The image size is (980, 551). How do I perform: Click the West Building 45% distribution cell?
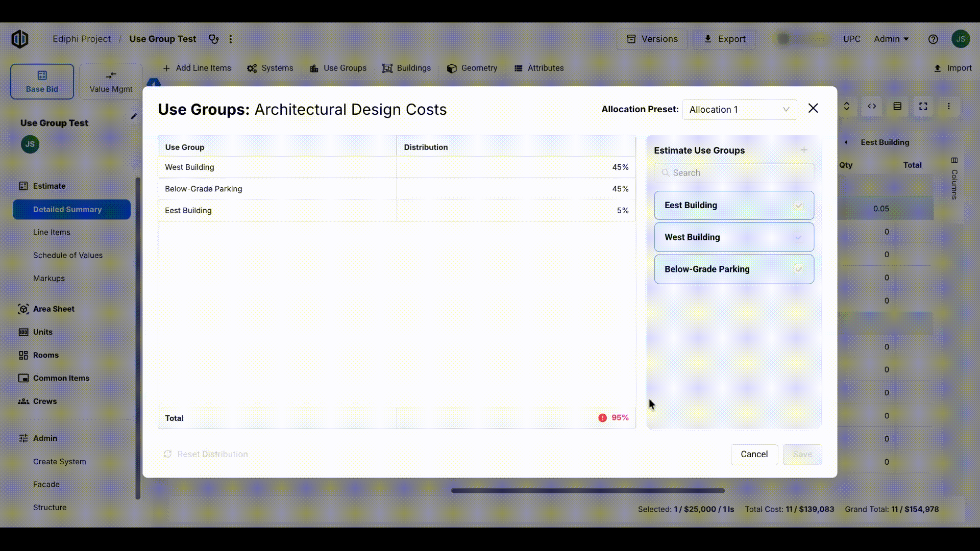[516, 167]
